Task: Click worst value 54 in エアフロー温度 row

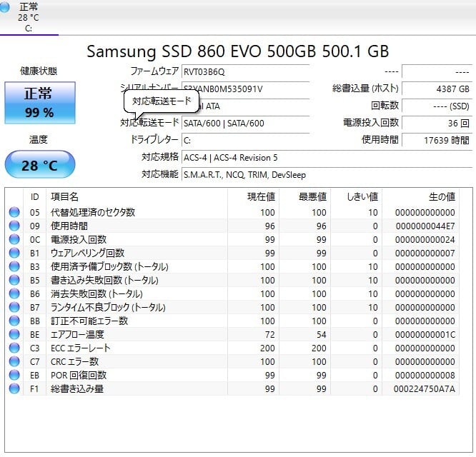Action: [322, 335]
